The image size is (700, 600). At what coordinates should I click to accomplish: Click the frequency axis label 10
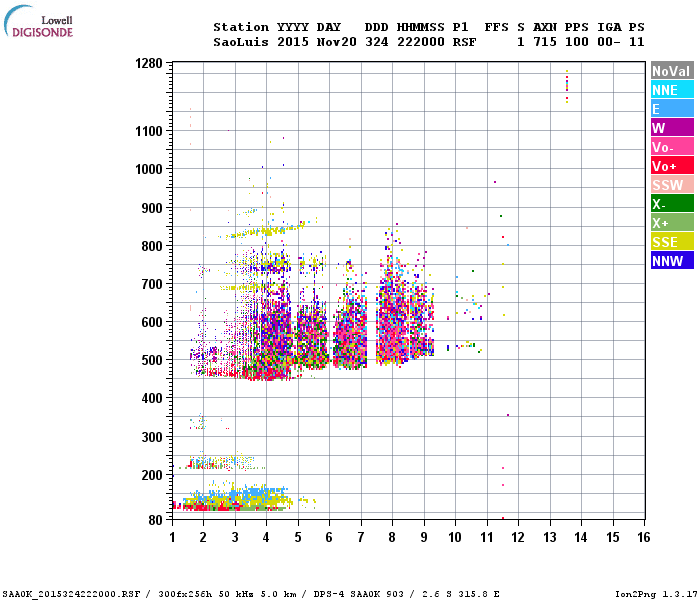(x=455, y=537)
